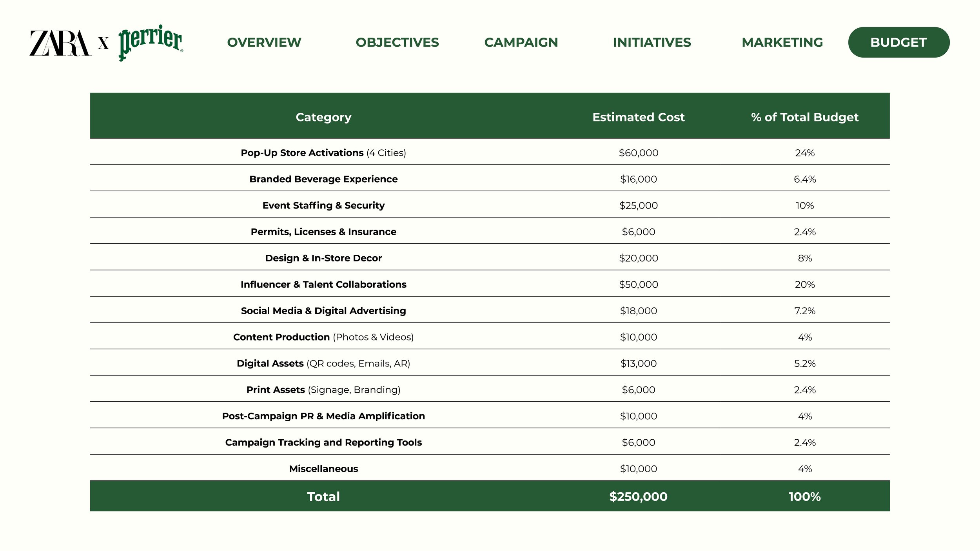Click the Post-Campaign PR & Media Amplification row
The image size is (980, 551).
(x=323, y=416)
